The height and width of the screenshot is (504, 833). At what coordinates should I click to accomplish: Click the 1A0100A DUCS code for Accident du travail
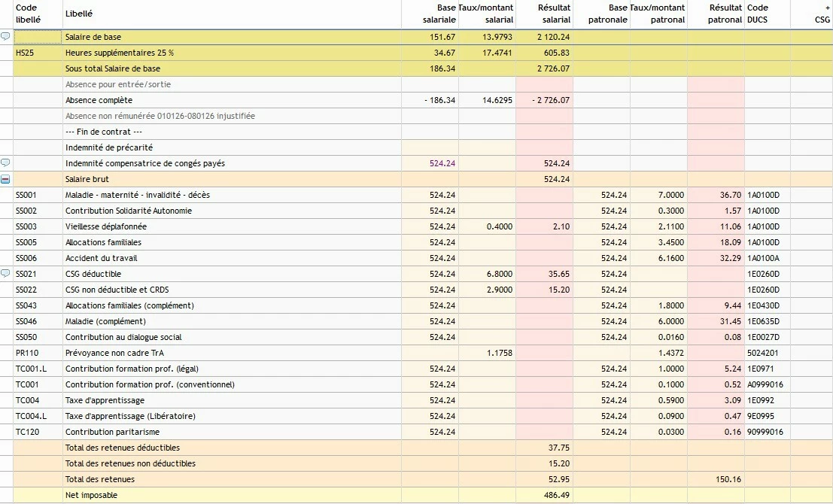(763, 258)
